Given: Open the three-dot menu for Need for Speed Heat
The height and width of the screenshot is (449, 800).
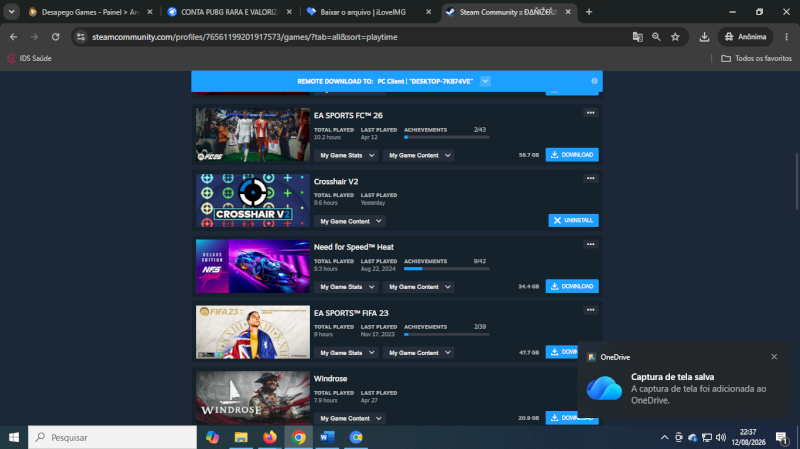Looking at the screenshot, I should click(x=590, y=244).
